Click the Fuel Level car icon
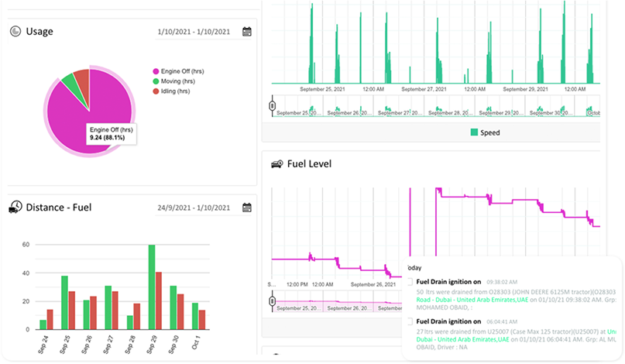The image size is (625, 364). coord(276,164)
